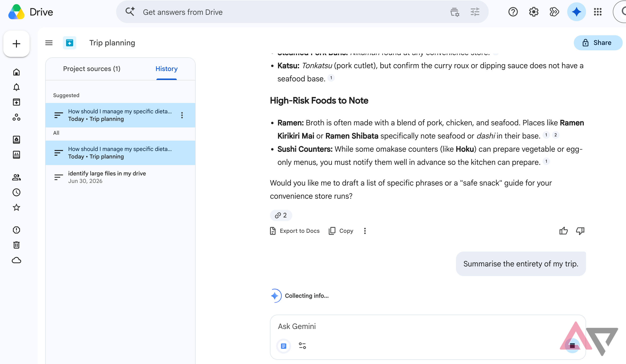Open Shared drives icon in sidebar
Viewport: 626px width, 364px height.
click(x=16, y=155)
